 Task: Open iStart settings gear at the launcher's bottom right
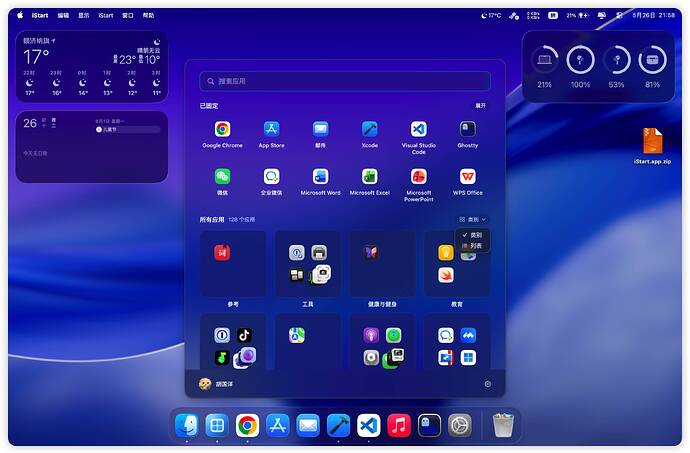[488, 384]
